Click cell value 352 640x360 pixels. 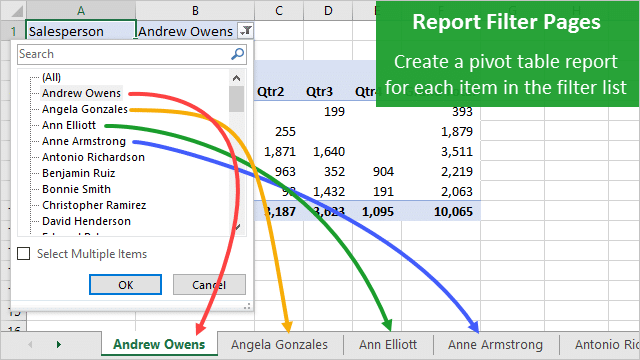[334, 171]
